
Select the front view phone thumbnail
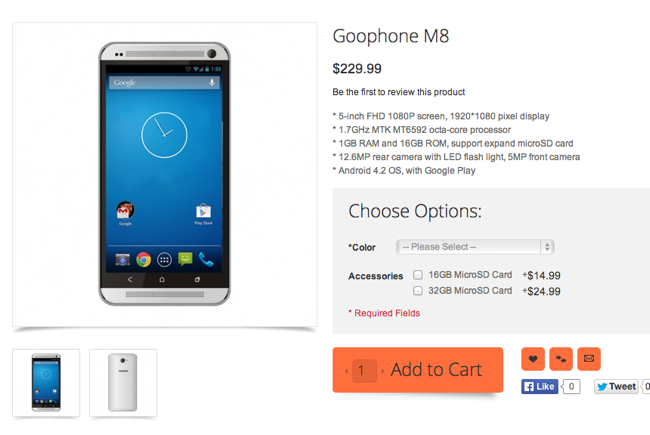[46, 382]
